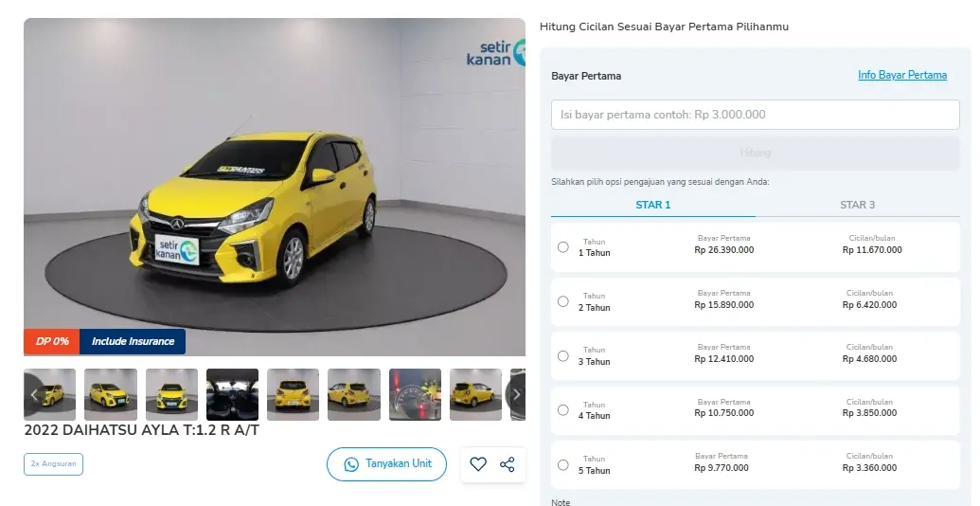The height and width of the screenshot is (506, 980).
Task: Pick the 4 Tahun radio button
Action: click(563, 410)
